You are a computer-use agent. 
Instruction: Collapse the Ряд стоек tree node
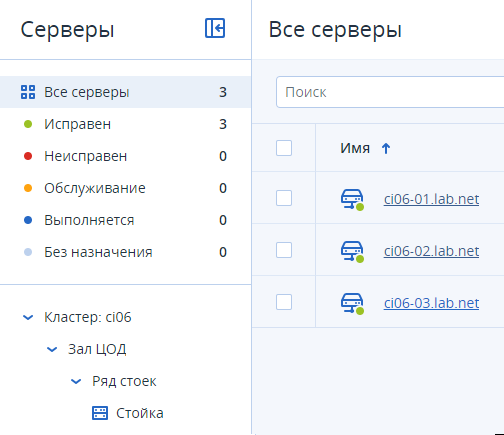coord(76,381)
